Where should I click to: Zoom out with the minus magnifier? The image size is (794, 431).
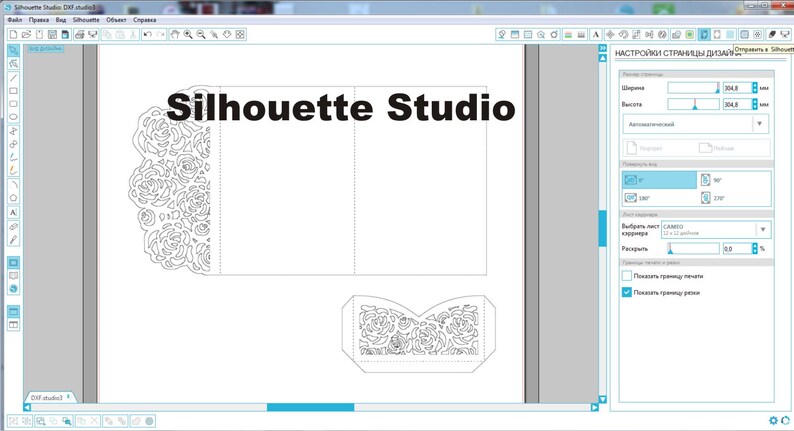tap(201, 34)
